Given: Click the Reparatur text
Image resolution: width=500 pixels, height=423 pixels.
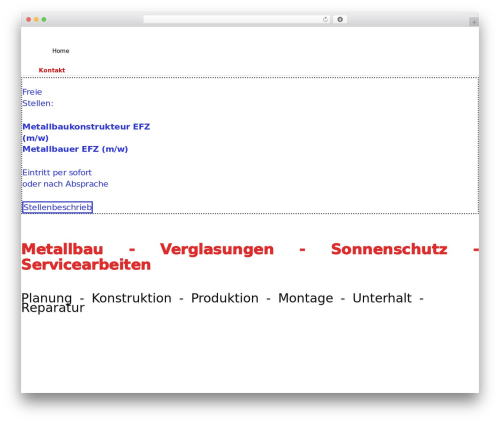Looking at the screenshot, I should [53, 308].
